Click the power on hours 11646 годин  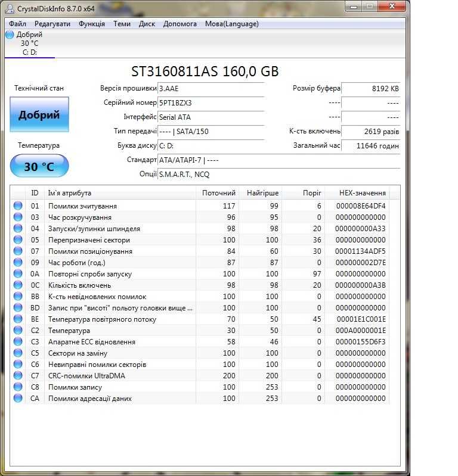[370, 146]
